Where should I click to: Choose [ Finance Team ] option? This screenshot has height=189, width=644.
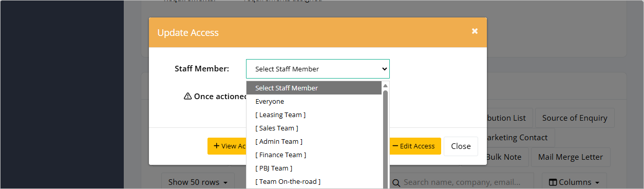click(x=314, y=155)
